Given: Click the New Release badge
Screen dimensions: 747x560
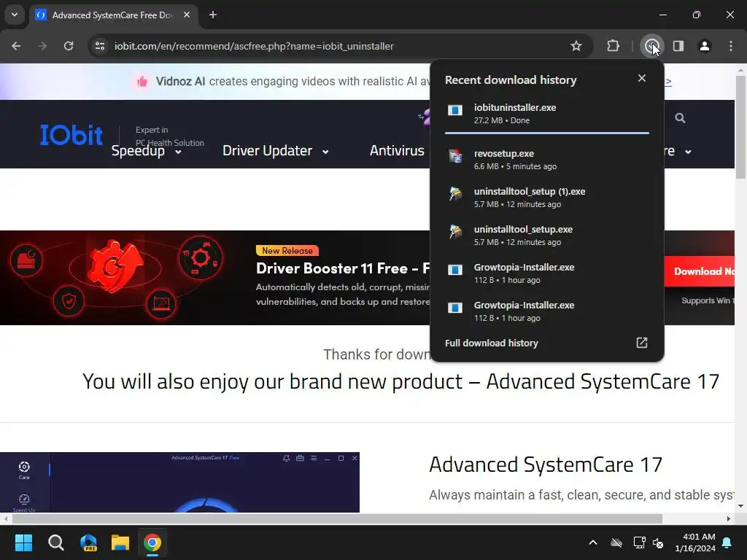Looking at the screenshot, I should coord(287,251).
